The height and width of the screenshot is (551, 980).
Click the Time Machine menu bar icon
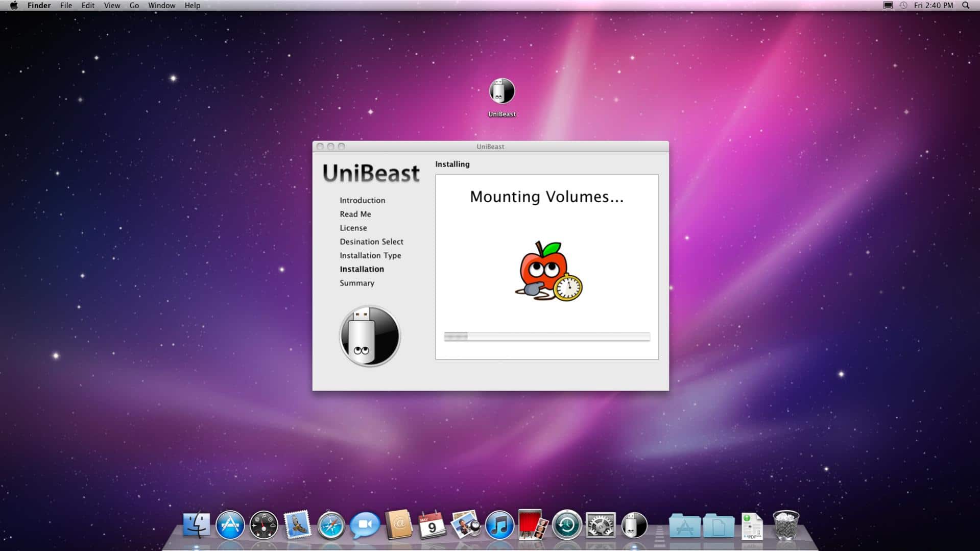point(903,5)
